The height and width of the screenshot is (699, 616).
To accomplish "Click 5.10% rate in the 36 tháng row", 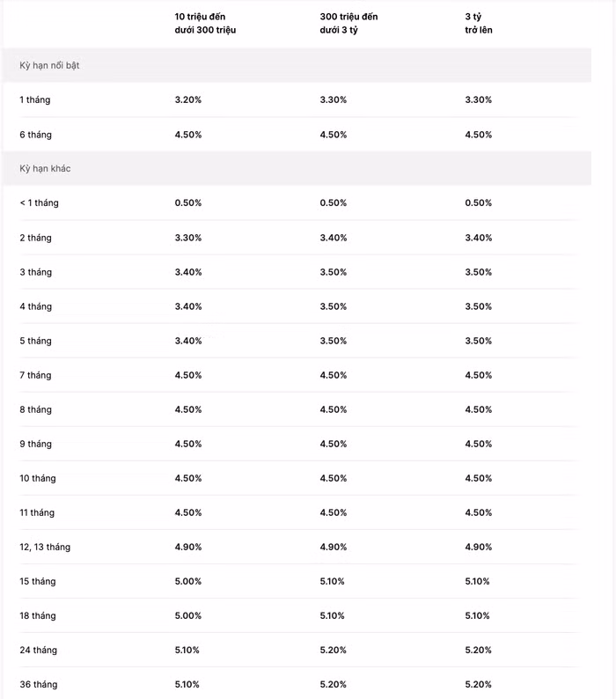I will click(x=188, y=684).
